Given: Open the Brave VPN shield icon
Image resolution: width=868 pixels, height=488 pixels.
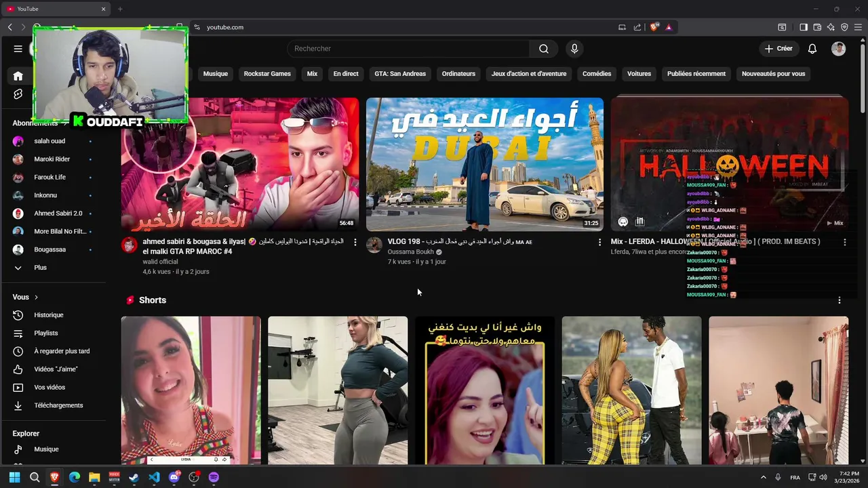Looking at the screenshot, I should pos(844,27).
